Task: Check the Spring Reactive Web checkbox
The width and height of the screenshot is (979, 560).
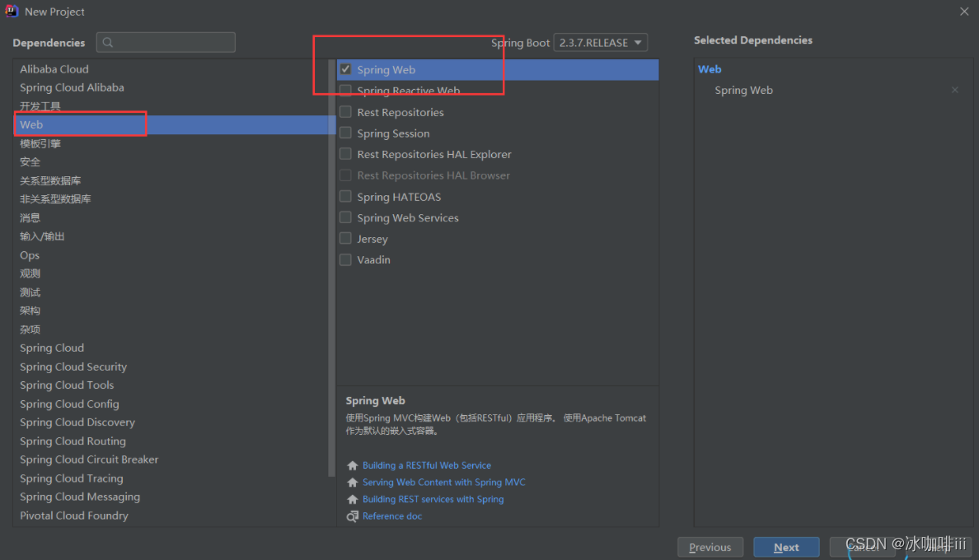Action: click(345, 91)
